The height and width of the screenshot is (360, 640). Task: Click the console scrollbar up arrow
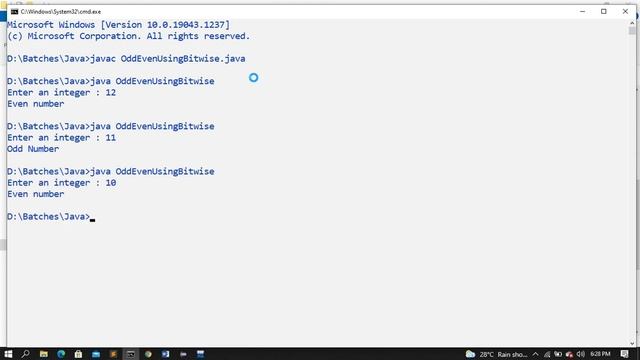(632, 23)
